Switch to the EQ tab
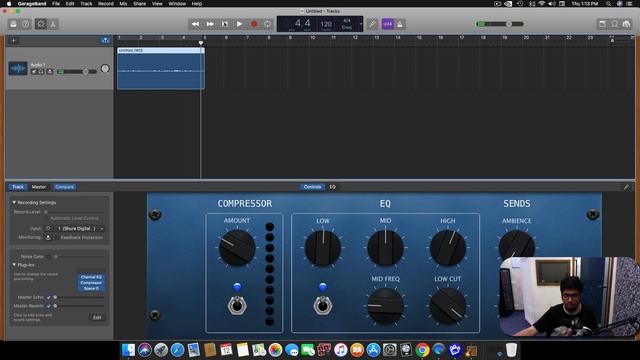640x360 pixels. point(333,187)
